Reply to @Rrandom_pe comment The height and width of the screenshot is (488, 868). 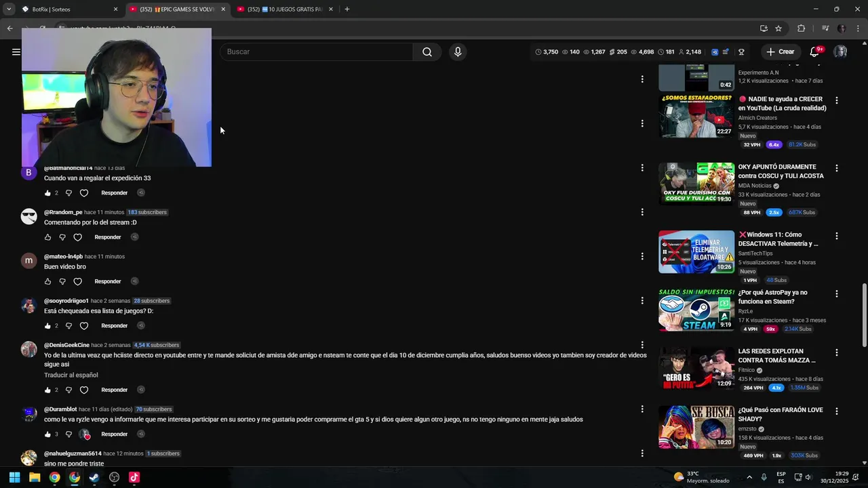(x=107, y=237)
